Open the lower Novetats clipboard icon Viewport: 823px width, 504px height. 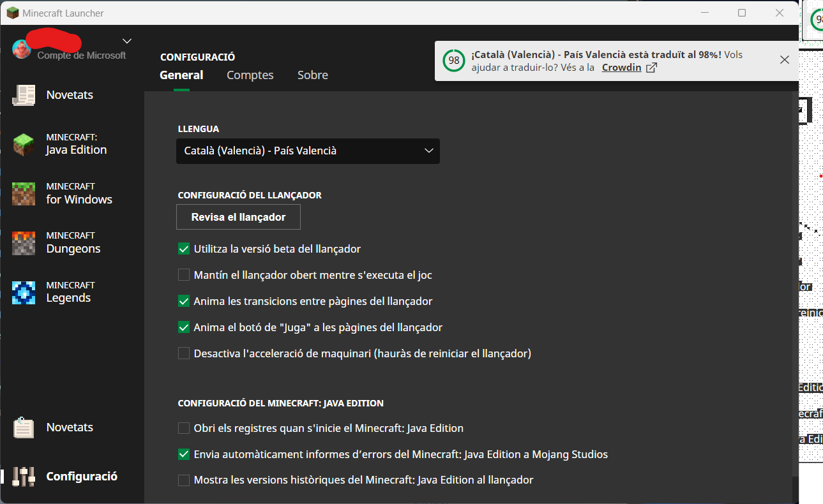[24, 427]
